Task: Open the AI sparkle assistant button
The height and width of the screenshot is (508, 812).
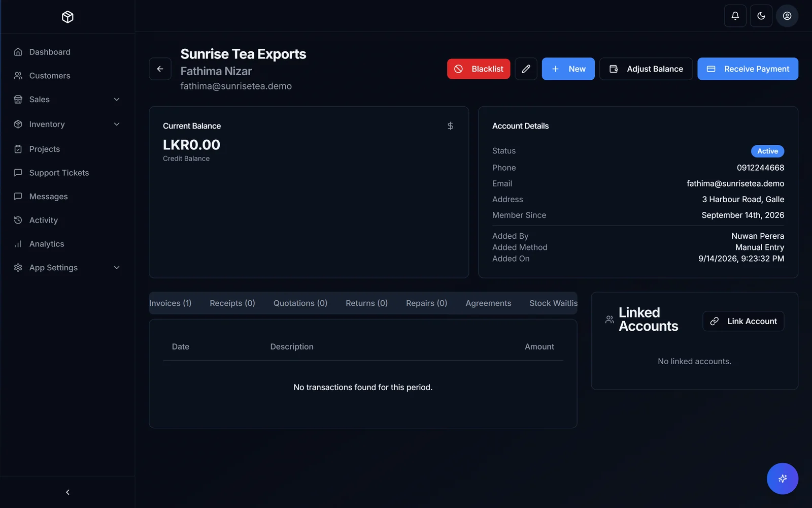Action: tap(782, 479)
